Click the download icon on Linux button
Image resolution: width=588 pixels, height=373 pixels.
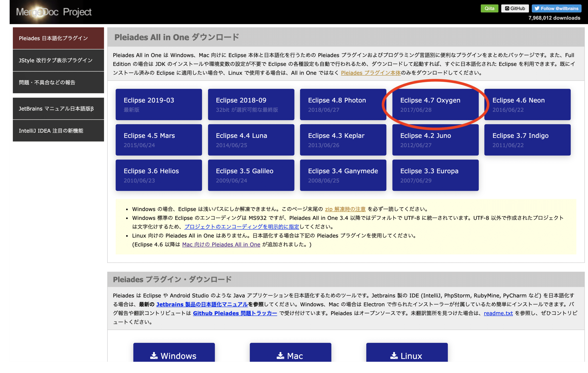[394, 356]
